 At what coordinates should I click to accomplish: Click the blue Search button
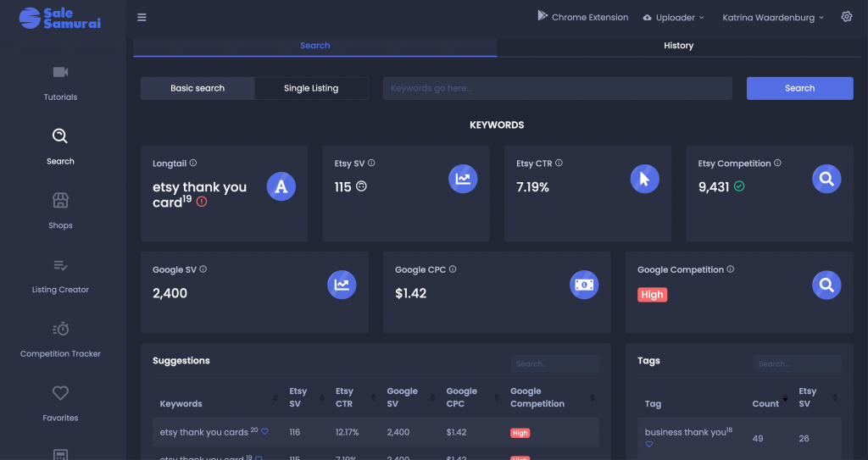point(799,88)
